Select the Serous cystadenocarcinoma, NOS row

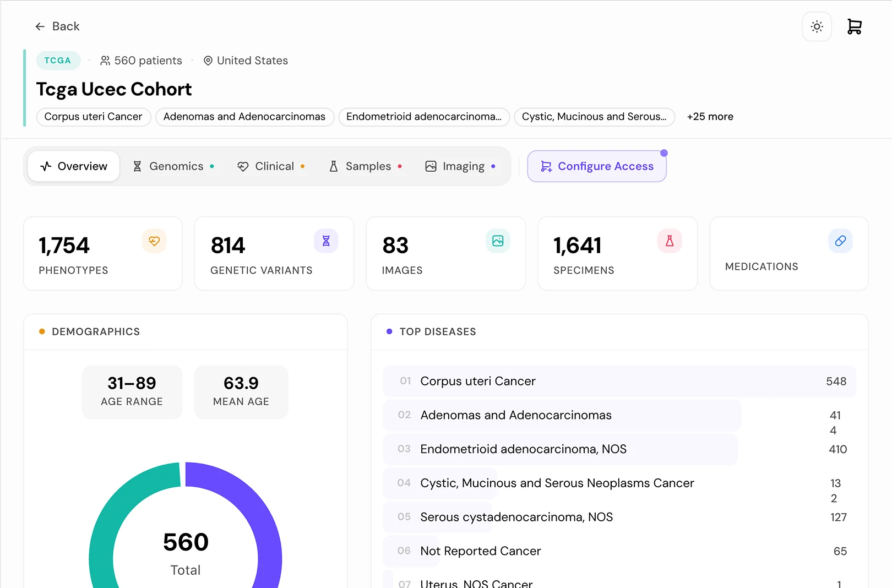(619, 517)
